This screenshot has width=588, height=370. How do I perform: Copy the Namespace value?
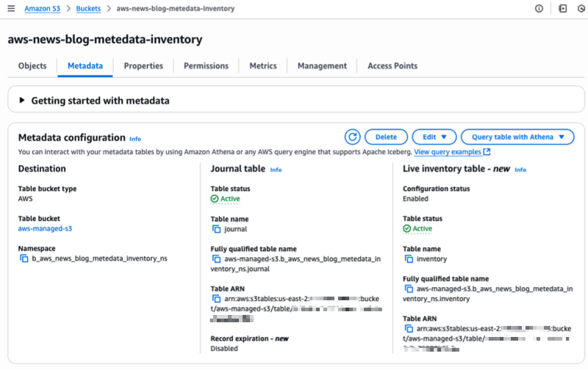click(24, 258)
